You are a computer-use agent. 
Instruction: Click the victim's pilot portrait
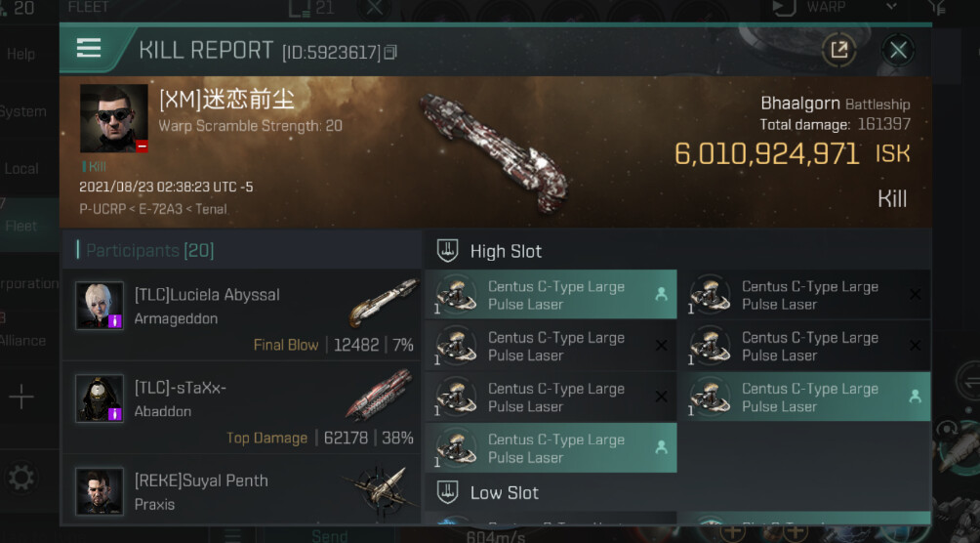(114, 118)
